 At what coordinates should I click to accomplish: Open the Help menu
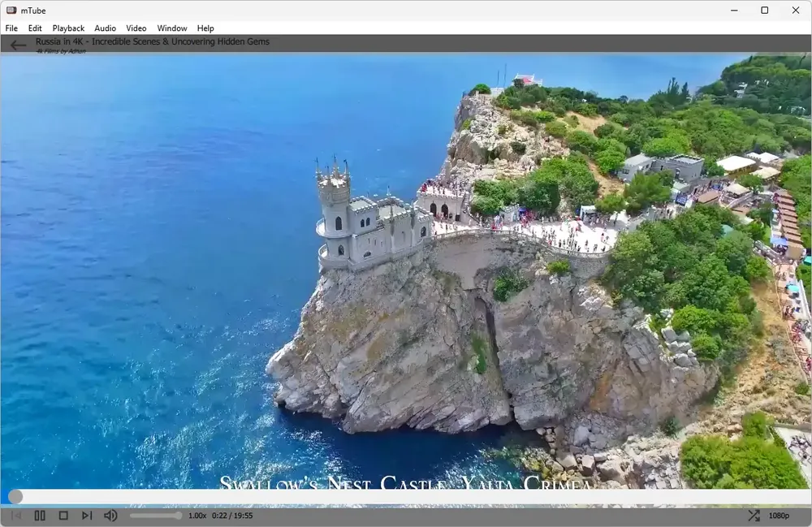coord(205,28)
